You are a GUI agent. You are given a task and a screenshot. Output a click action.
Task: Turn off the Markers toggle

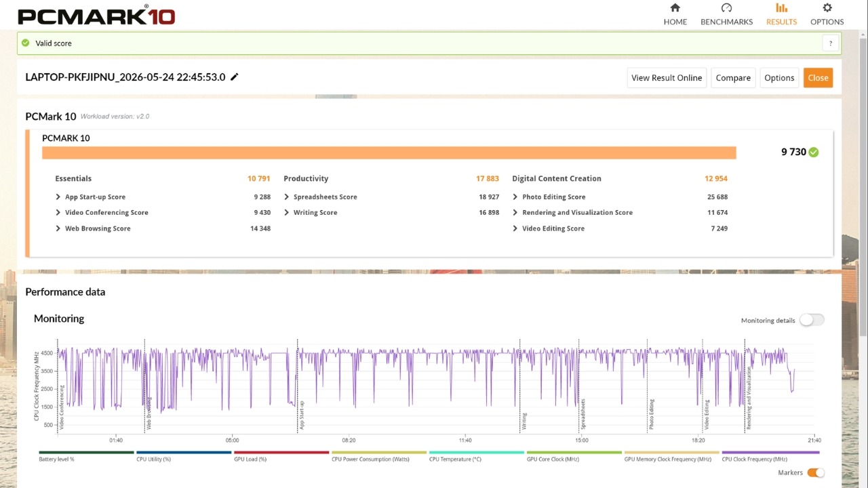(x=816, y=472)
